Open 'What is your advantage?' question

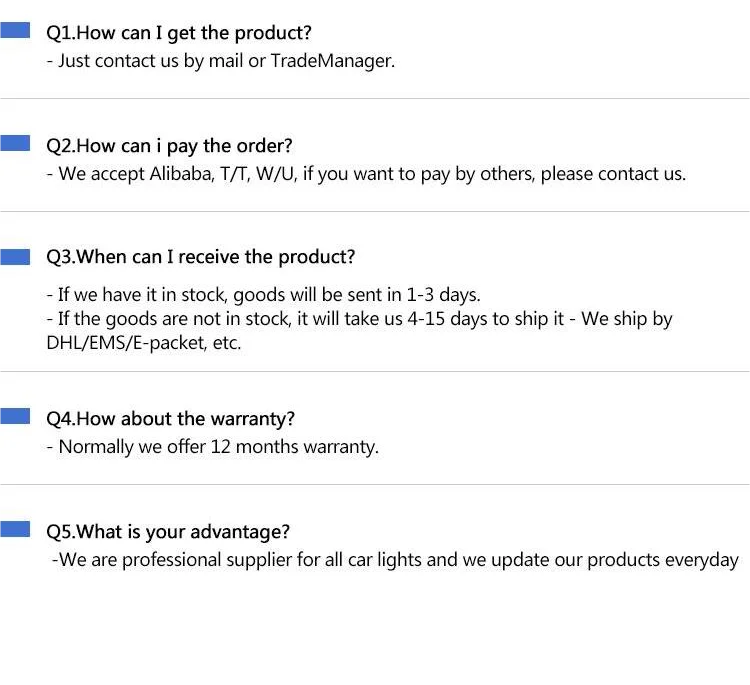[x=168, y=532]
